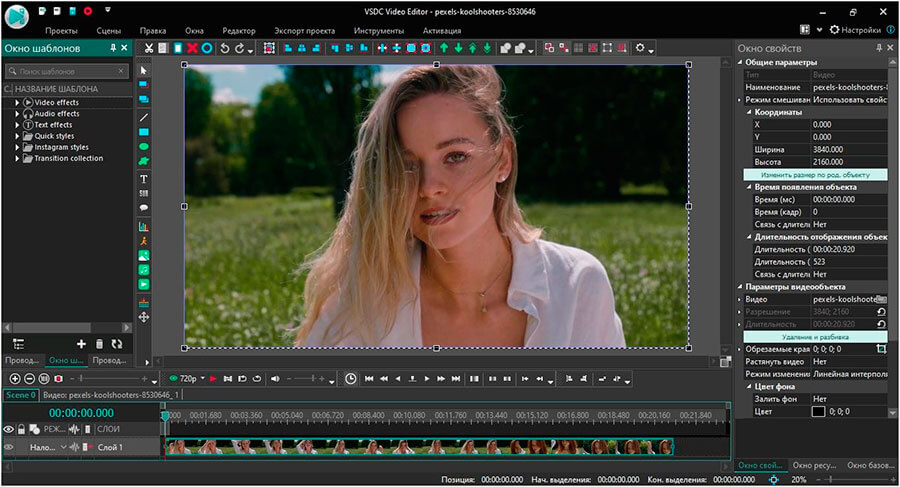Screen dimensions: 900x487
Task: Zoom in timeline with plus circle
Action: [15, 378]
